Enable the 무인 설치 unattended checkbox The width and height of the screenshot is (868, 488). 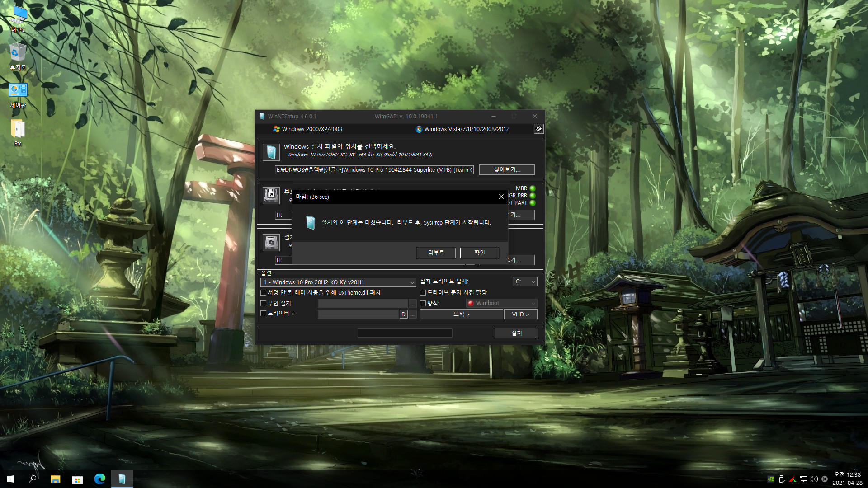point(263,303)
